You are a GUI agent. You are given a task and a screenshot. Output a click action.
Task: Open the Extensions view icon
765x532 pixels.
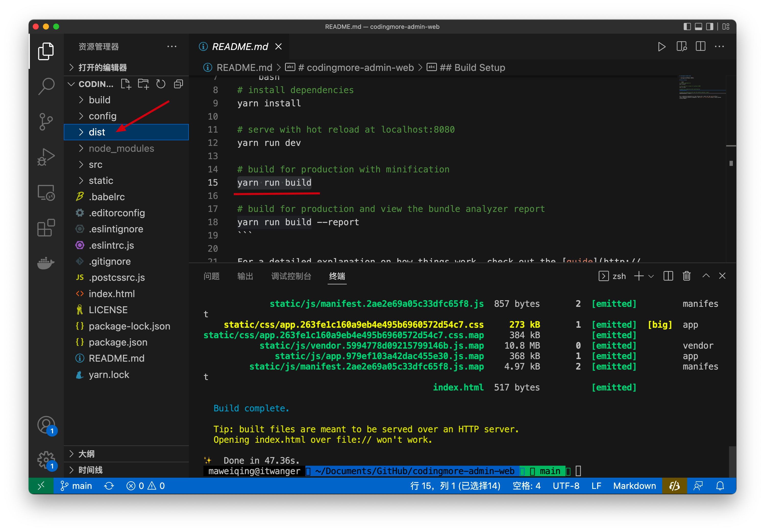click(46, 228)
